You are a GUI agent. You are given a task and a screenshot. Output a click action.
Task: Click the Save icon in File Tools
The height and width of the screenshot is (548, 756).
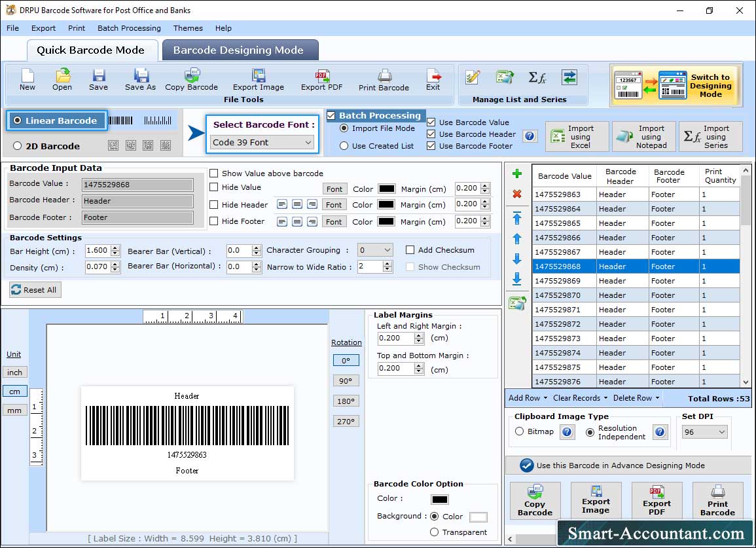point(98,80)
